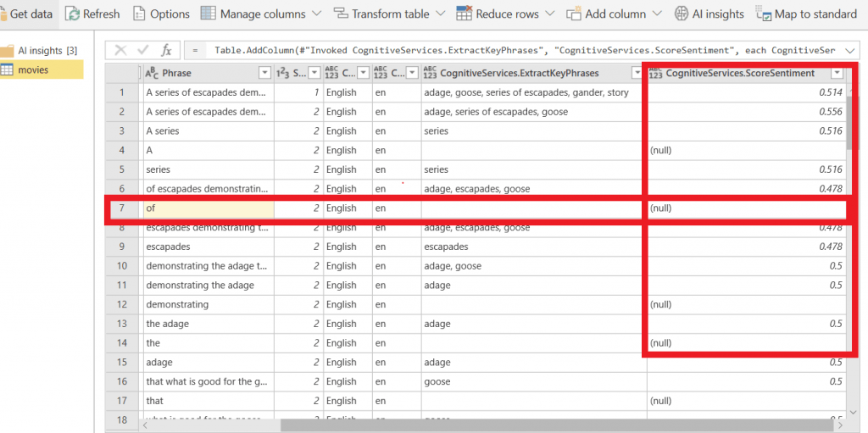Viewport: 868px width, 433px height.
Task: Open AI insights from toolbar
Action: (x=709, y=14)
